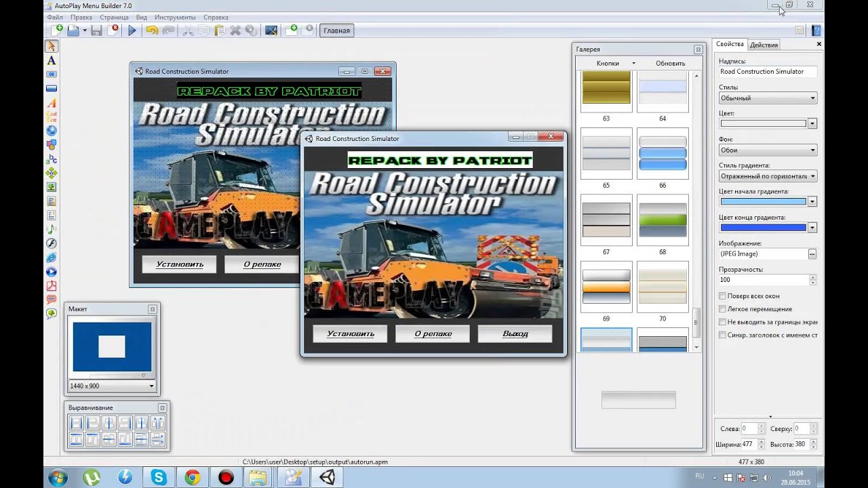
Task: Click О репаке in front preview window
Action: click(433, 333)
